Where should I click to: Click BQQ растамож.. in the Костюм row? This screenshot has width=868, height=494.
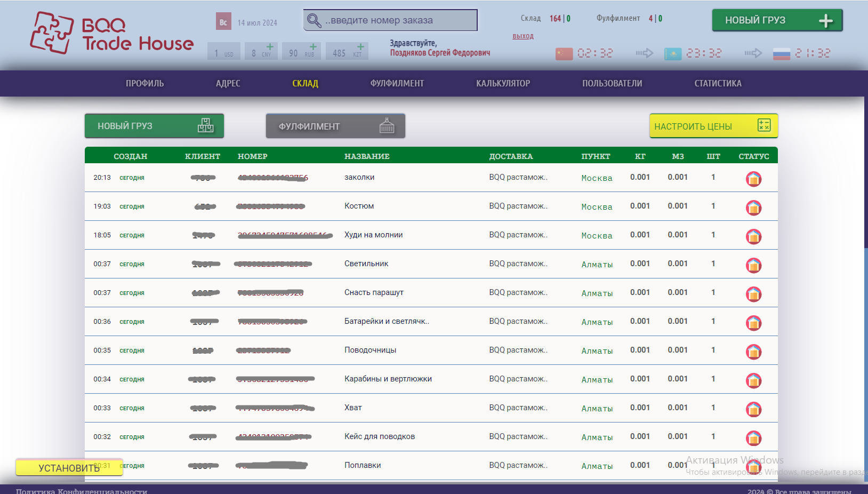pyautogui.click(x=518, y=206)
